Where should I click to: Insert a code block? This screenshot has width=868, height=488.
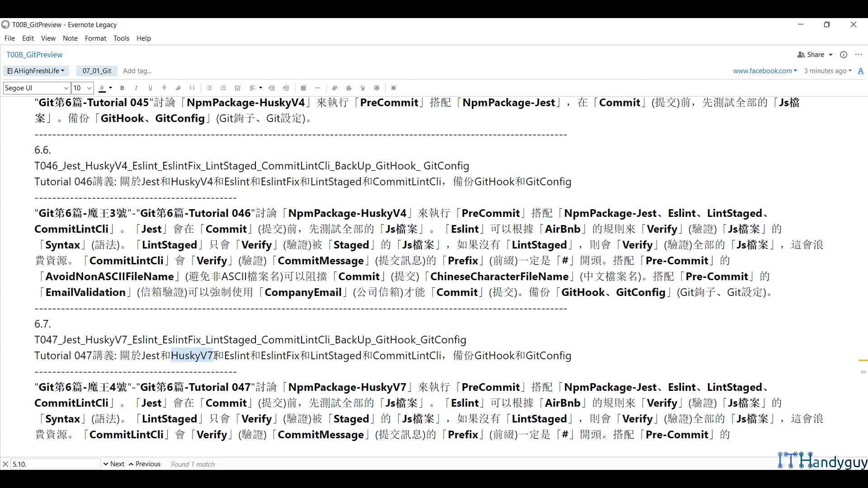point(192,88)
